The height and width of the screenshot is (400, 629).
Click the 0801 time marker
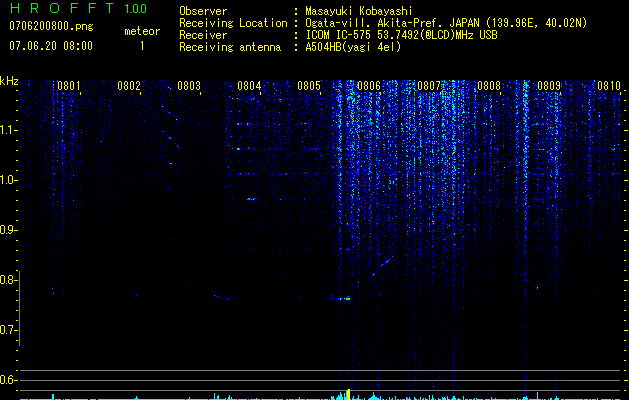tap(69, 86)
